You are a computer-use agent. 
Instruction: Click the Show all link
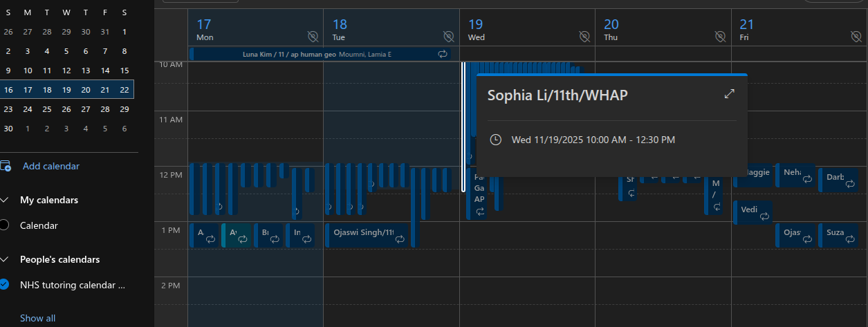[37, 318]
